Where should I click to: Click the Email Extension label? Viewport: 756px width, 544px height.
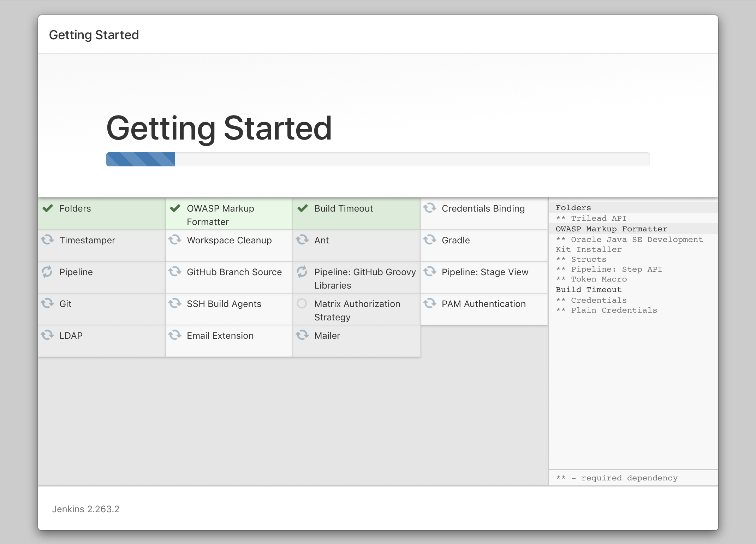[x=220, y=336]
